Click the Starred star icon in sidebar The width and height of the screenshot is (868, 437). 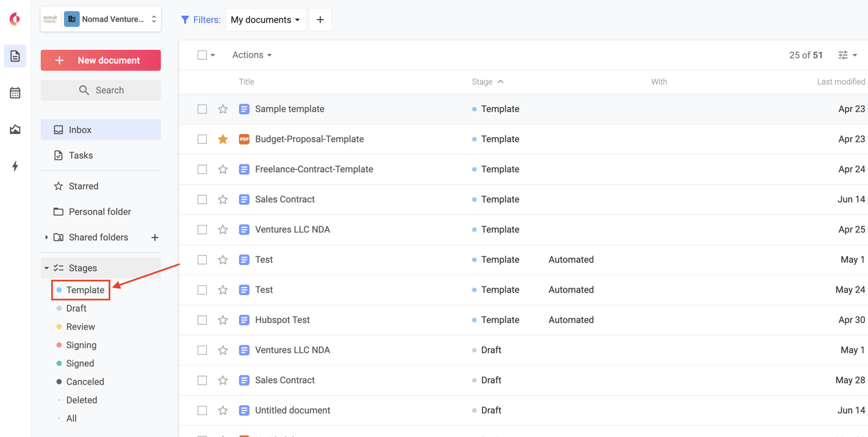pyautogui.click(x=59, y=186)
